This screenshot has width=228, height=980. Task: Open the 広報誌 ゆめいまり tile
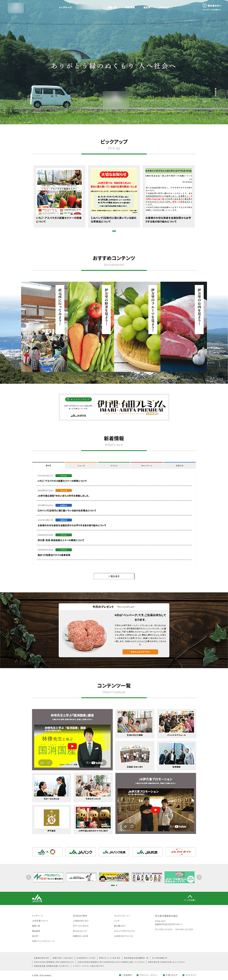(135, 755)
